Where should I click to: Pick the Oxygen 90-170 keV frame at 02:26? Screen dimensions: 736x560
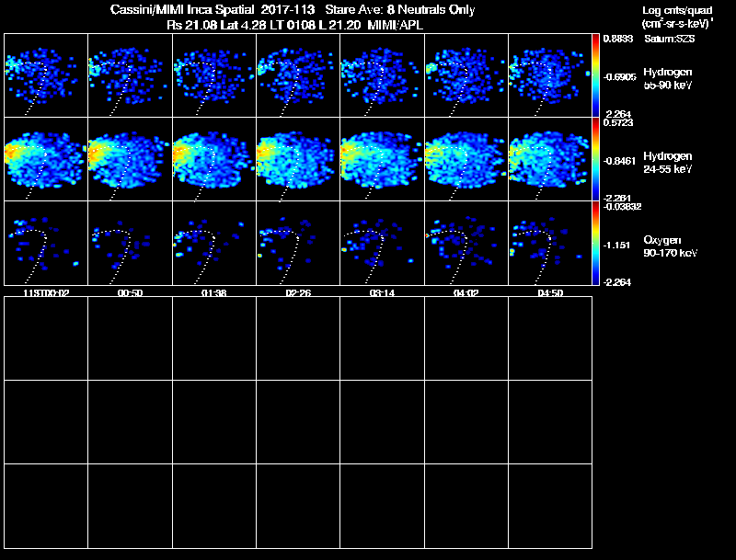[x=298, y=243]
